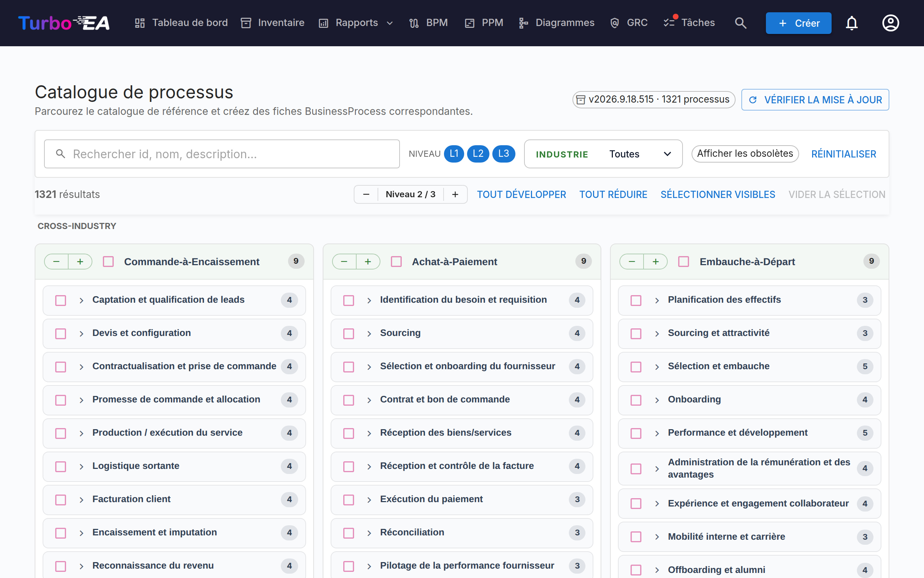Expand Performance et développement row
The width and height of the screenshot is (924, 578).
(x=657, y=433)
